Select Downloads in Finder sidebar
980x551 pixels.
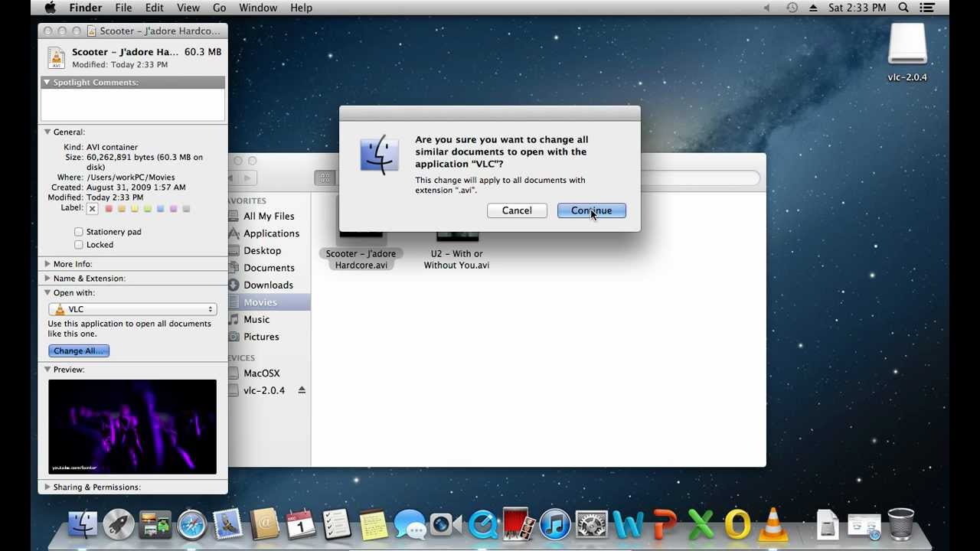(x=268, y=285)
